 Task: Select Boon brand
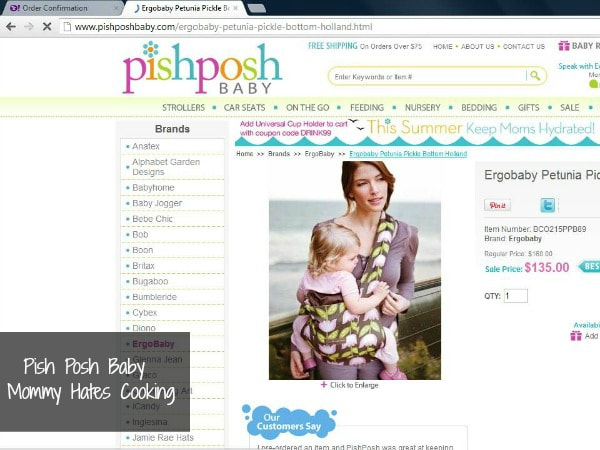click(x=142, y=250)
